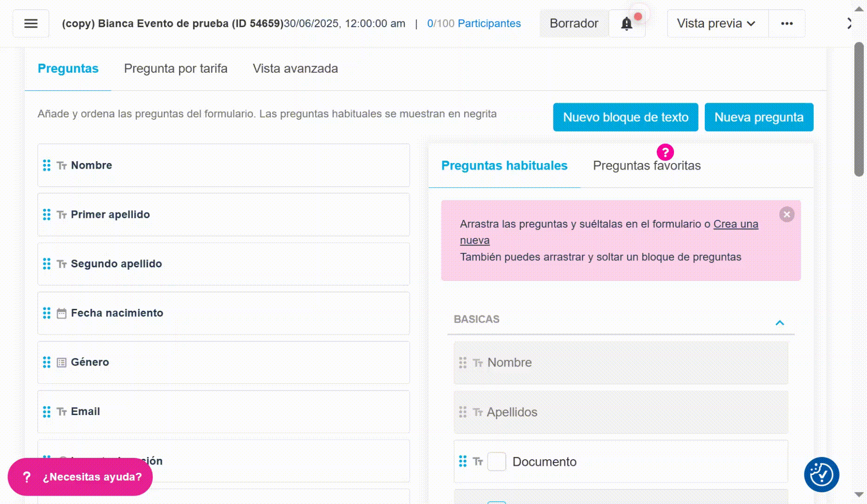Click the drag handle of Primer apellido
This screenshot has height=504, width=867.
coord(47,215)
